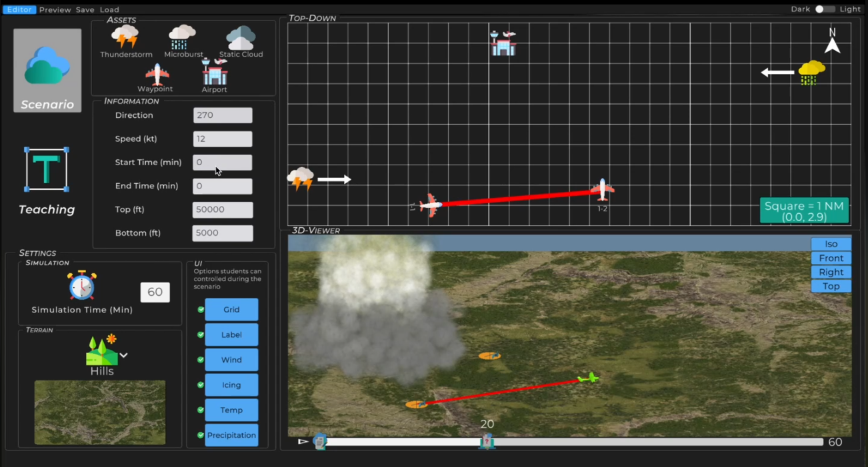Toggle the Wind option checkbox
The image size is (868, 467).
201,360
